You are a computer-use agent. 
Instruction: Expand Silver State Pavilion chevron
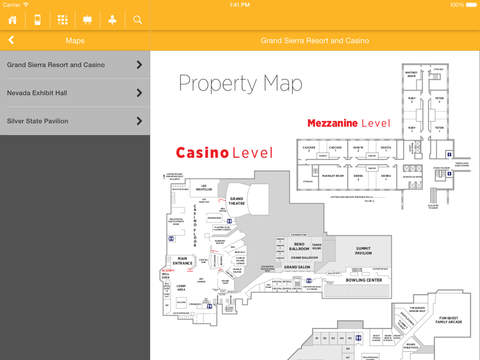[x=139, y=121]
